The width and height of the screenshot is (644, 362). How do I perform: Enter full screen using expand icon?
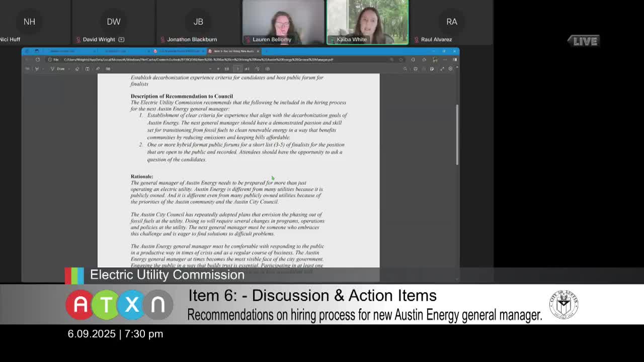click(442, 69)
